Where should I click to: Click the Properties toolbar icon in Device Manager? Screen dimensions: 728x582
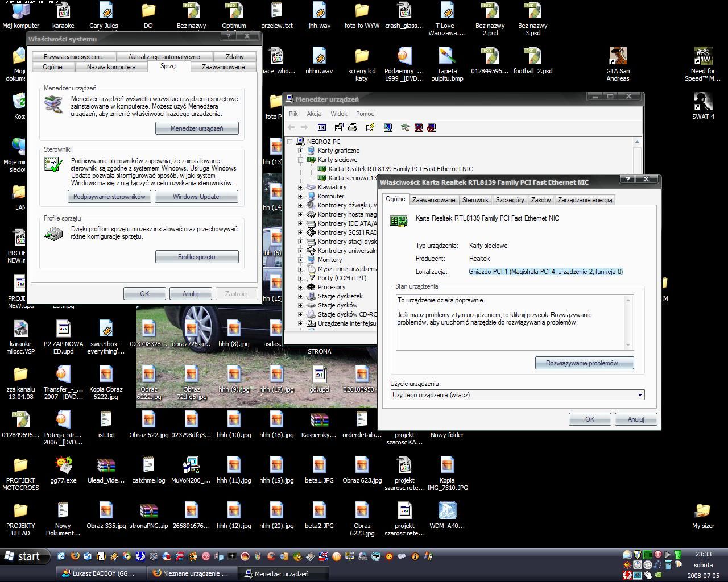(340, 127)
